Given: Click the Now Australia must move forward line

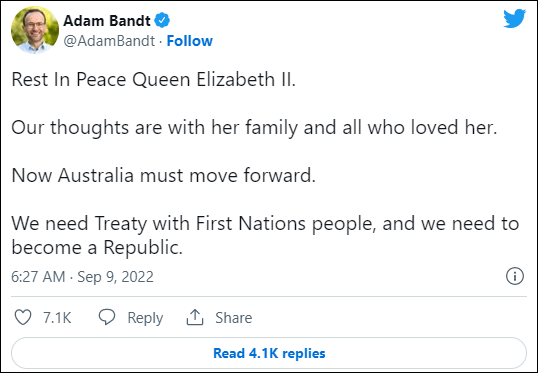Looking at the screenshot, I should click(x=163, y=175).
